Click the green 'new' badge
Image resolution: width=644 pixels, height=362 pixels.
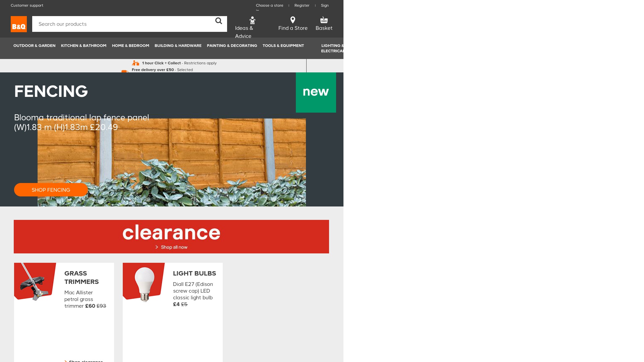coord(316,93)
